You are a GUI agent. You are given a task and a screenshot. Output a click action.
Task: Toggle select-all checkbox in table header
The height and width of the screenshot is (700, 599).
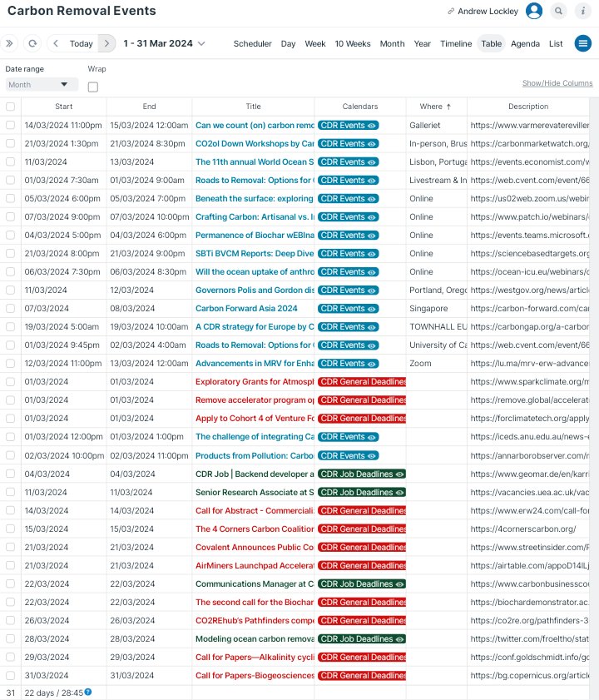(x=10, y=107)
